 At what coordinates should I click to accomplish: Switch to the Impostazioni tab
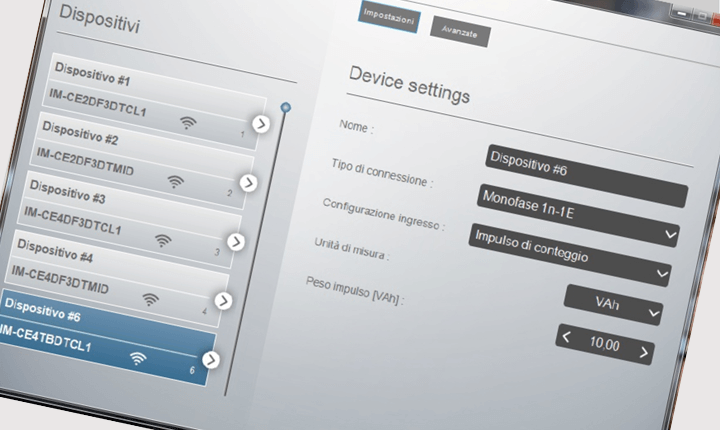pos(391,18)
